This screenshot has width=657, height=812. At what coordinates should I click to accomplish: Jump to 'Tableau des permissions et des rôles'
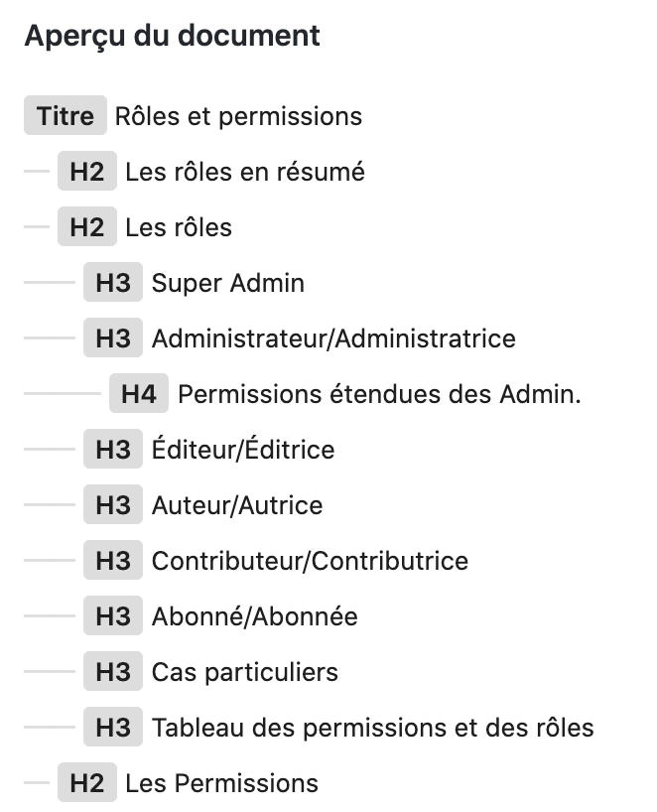[x=372, y=727]
